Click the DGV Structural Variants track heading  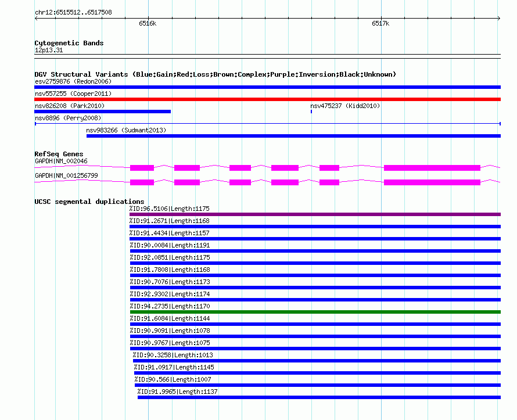pyautogui.click(x=216, y=74)
